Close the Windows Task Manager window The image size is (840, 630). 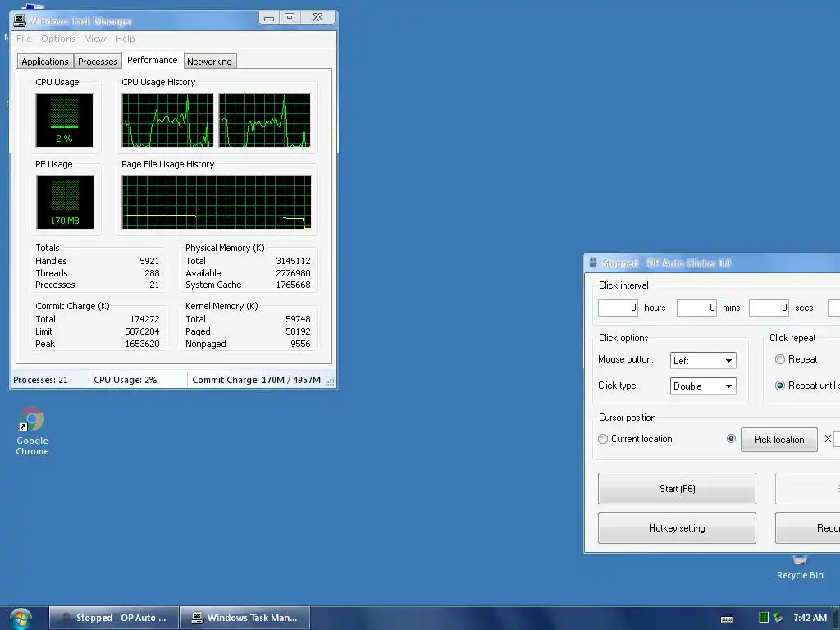pyautogui.click(x=317, y=18)
